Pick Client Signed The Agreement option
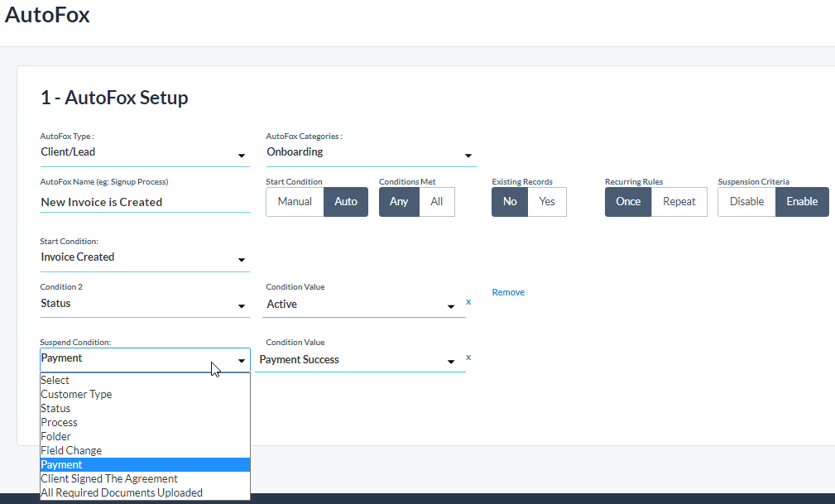The width and height of the screenshot is (835, 504). tap(109, 479)
